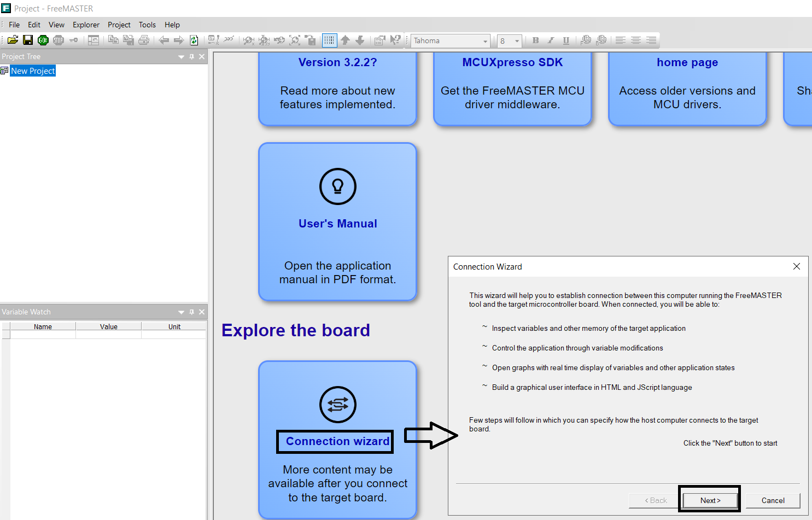Click the Print toolbar icon

tap(144, 40)
